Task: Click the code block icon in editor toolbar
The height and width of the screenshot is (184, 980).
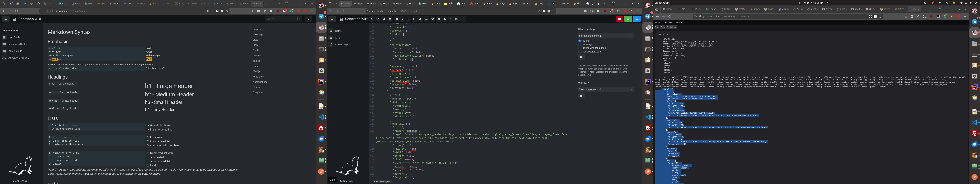Action: [432, 19]
